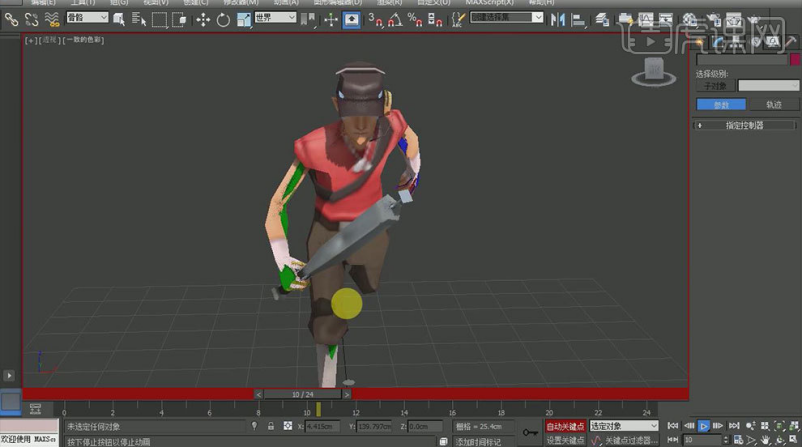Toggle 自动关键点 Auto Key button
Image resolution: width=803 pixels, height=448 pixels.
[x=565, y=426]
